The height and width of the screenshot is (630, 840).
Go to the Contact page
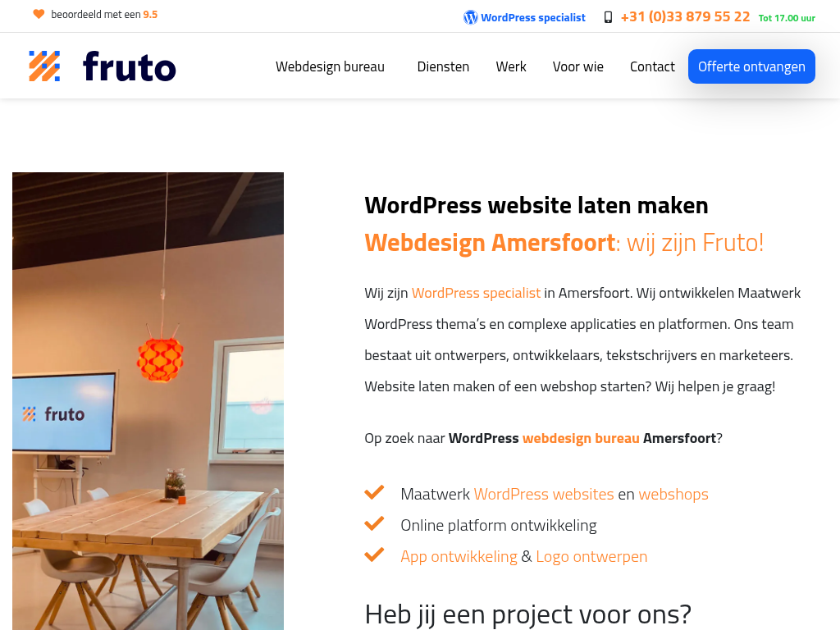[652, 67]
